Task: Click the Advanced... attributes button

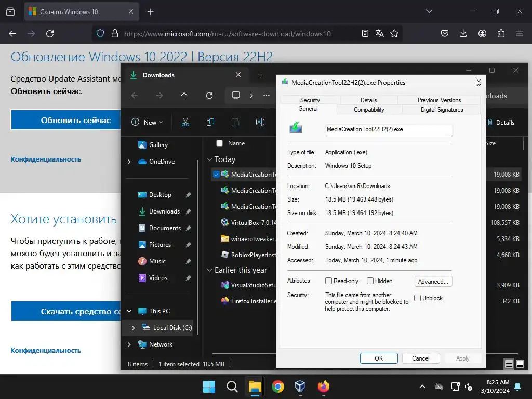Action: (x=433, y=281)
